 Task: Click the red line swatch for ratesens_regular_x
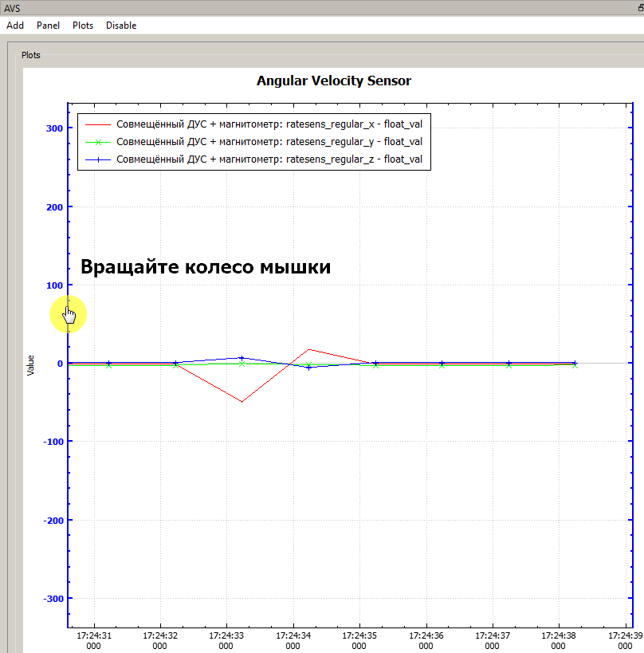pos(98,124)
